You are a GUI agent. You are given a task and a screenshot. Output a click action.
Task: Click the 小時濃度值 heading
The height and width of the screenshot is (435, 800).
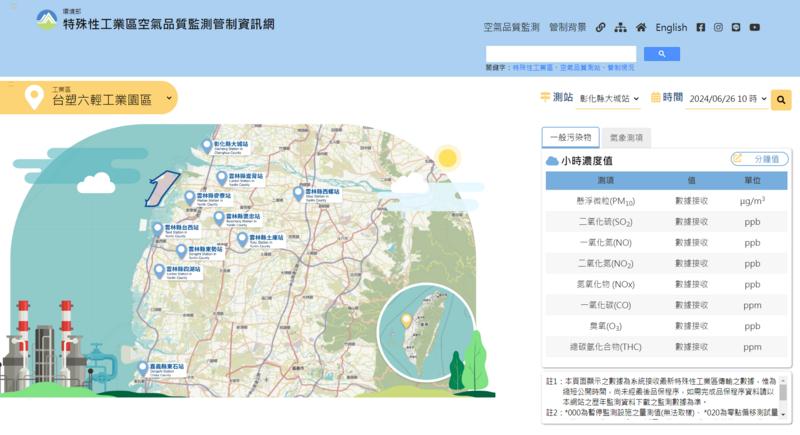[x=587, y=161]
